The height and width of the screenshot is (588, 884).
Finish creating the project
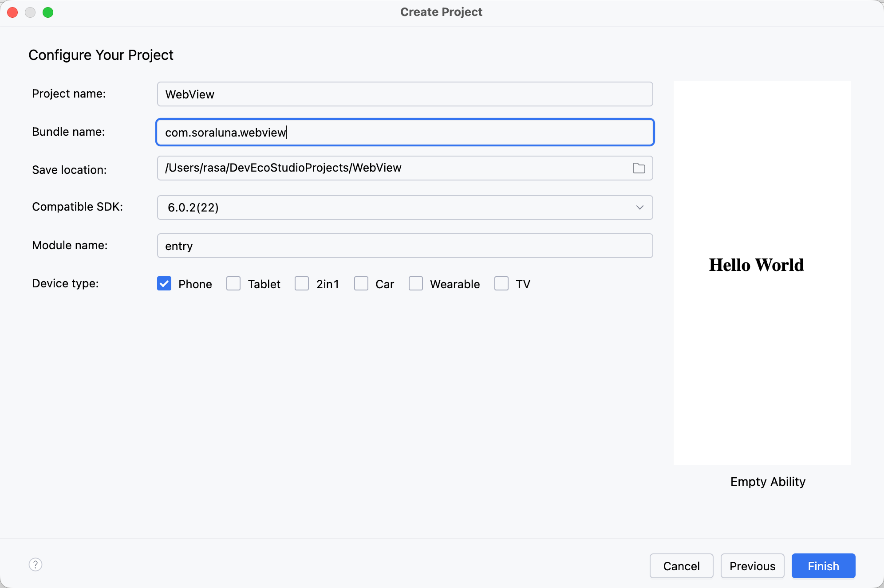[823, 566]
